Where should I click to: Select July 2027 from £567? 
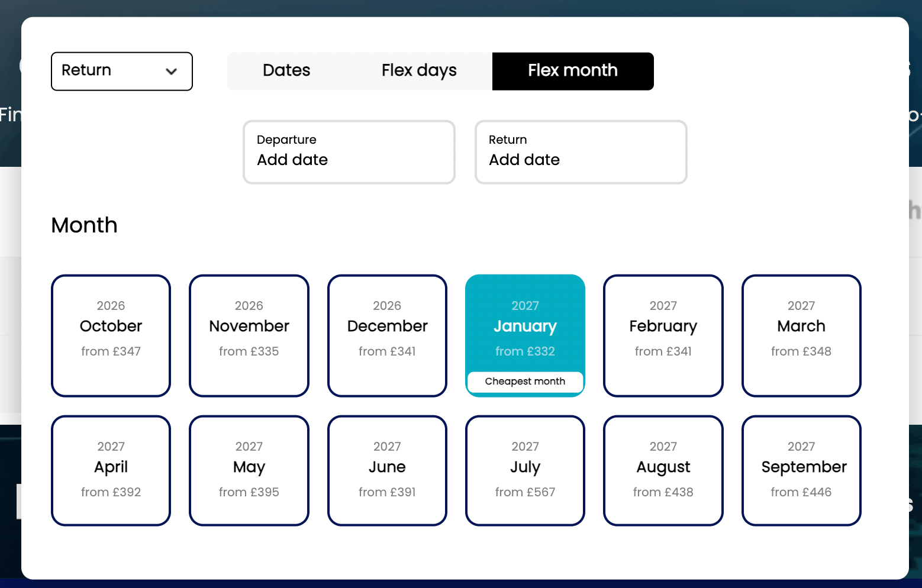[526, 471]
